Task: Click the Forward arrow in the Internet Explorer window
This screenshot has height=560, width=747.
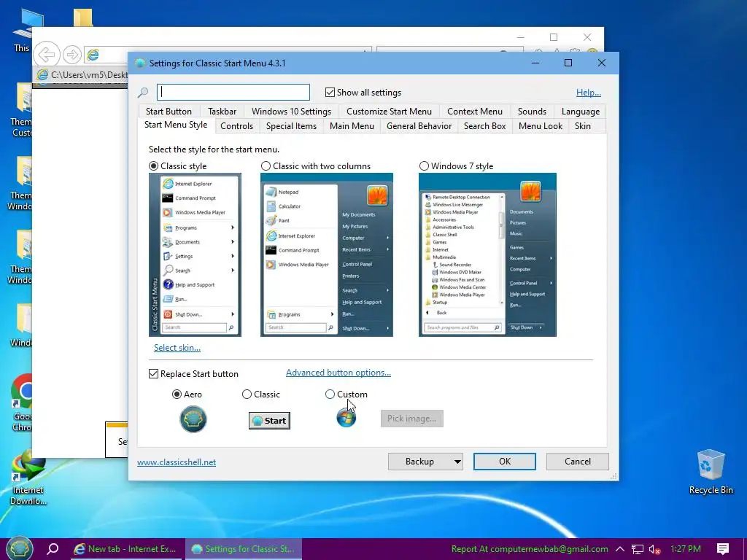Action: 72,54
